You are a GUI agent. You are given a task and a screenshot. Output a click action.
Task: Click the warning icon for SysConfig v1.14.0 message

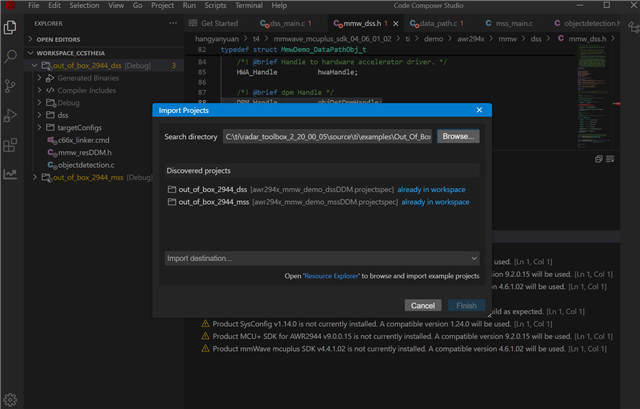[x=205, y=324]
